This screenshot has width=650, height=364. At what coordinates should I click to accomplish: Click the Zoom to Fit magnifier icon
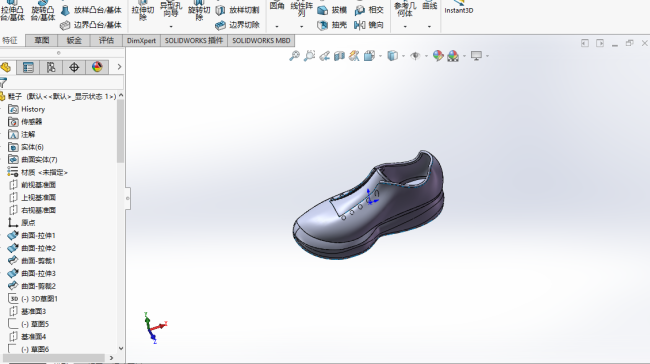pos(294,56)
